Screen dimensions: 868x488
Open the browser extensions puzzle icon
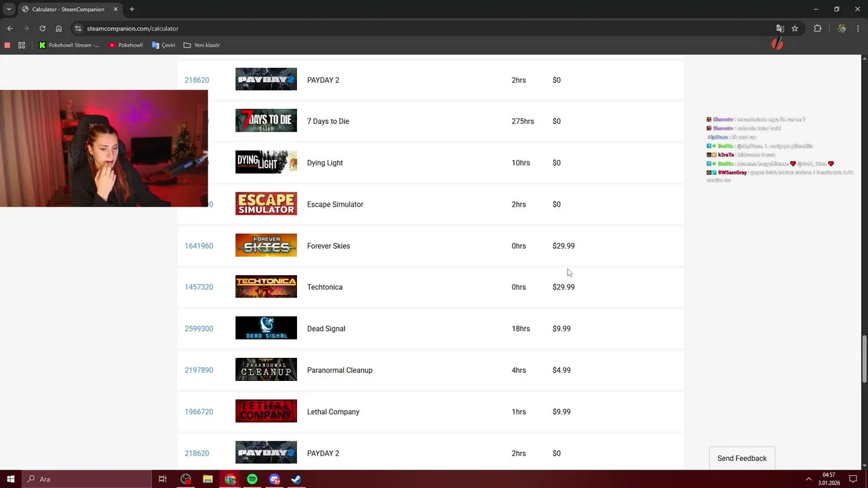[817, 28]
